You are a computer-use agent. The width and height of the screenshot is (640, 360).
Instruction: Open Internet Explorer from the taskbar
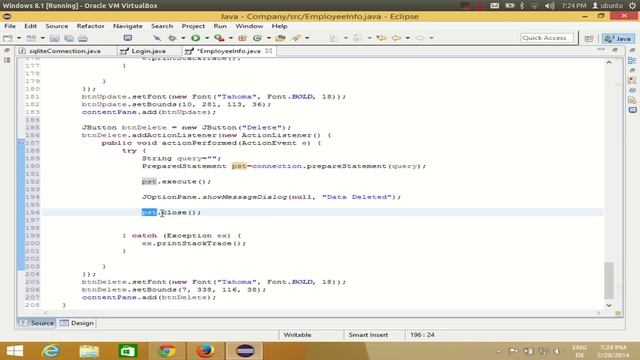coord(51,351)
